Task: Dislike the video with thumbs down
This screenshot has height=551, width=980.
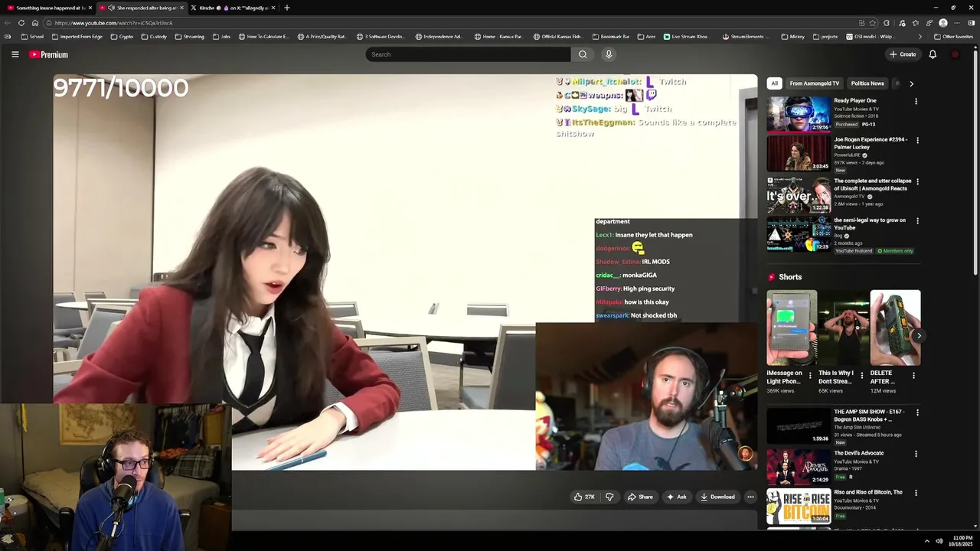Action: tap(609, 497)
